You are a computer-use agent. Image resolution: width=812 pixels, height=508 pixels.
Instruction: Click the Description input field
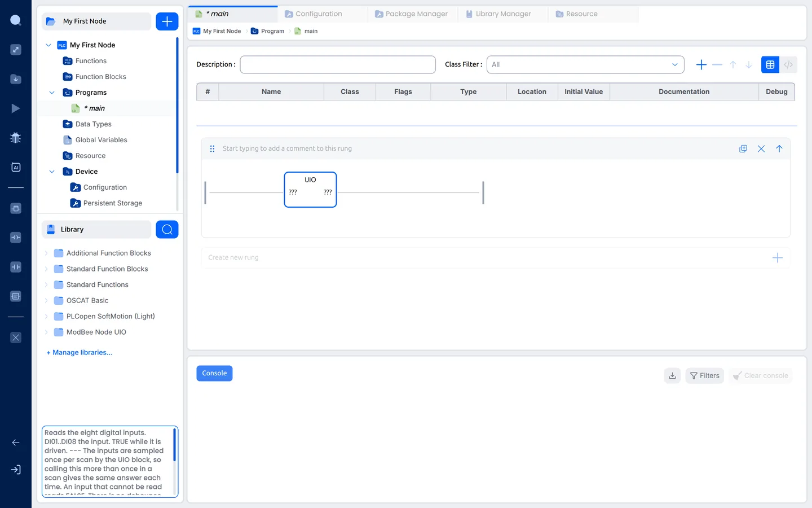338,64
